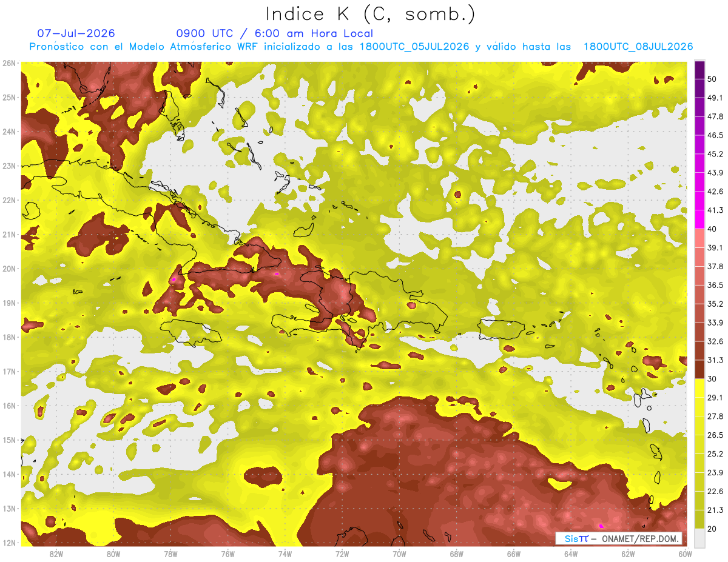The width and height of the screenshot is (728, 562).
Task: Click the legend value '47.8'
Action: coord(715,116)
